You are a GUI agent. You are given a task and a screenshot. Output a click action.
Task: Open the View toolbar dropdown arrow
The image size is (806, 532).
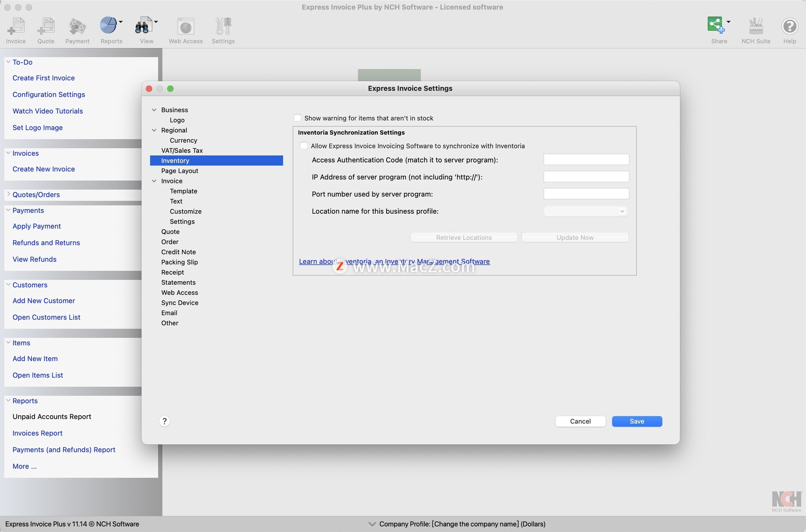[x=156, y=21]
